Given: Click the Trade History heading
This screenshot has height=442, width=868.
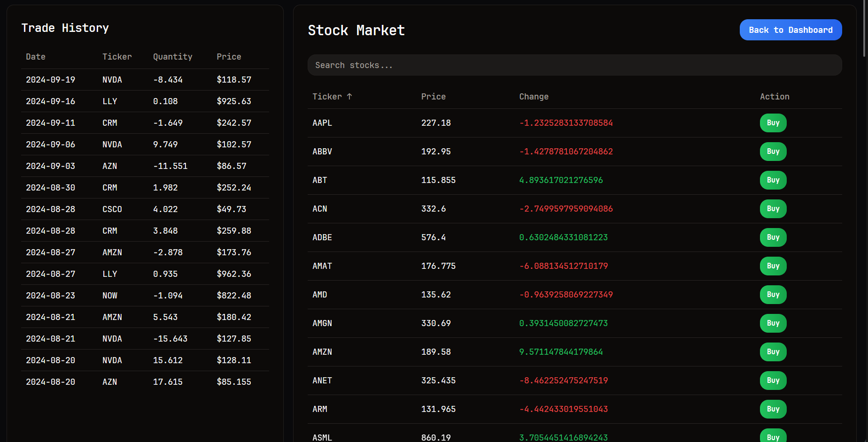Looking at the screenshot, I should coord(65,28).
